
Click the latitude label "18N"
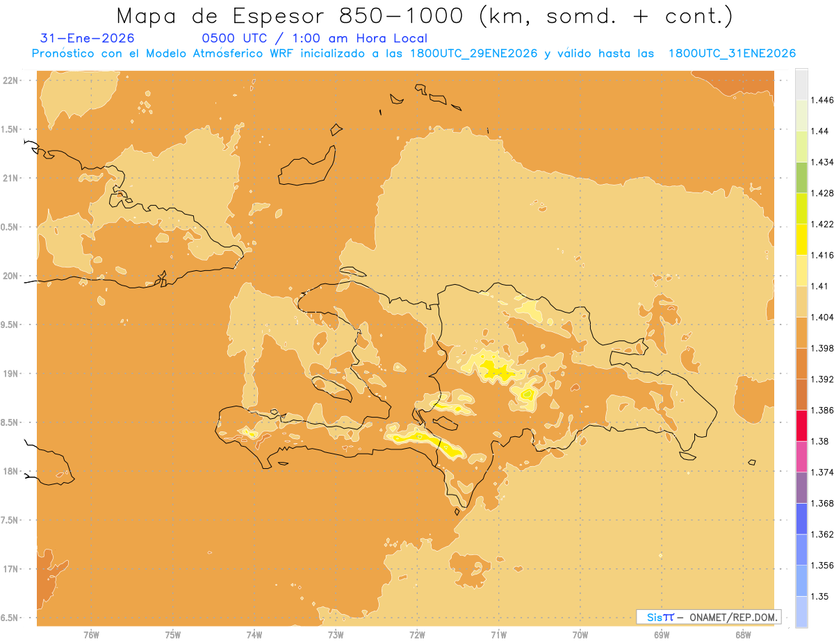[10, 471]
